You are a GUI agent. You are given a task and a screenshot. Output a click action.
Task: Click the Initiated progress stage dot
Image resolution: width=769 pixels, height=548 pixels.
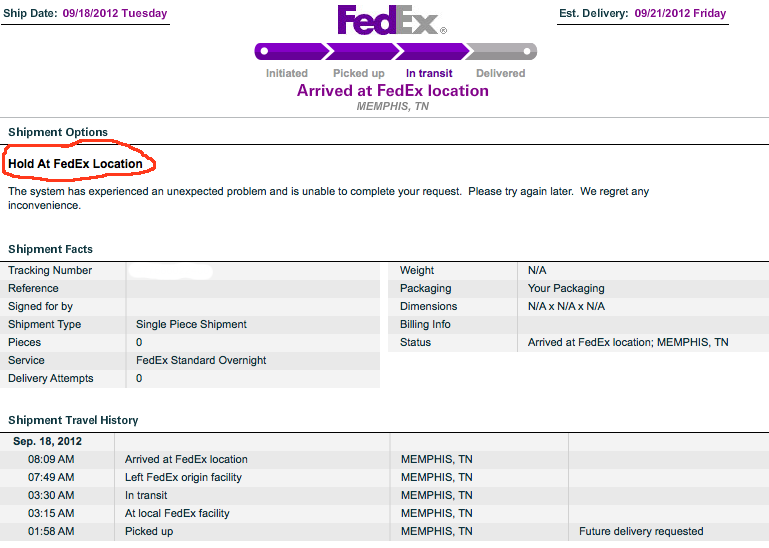tap(264, 51)
